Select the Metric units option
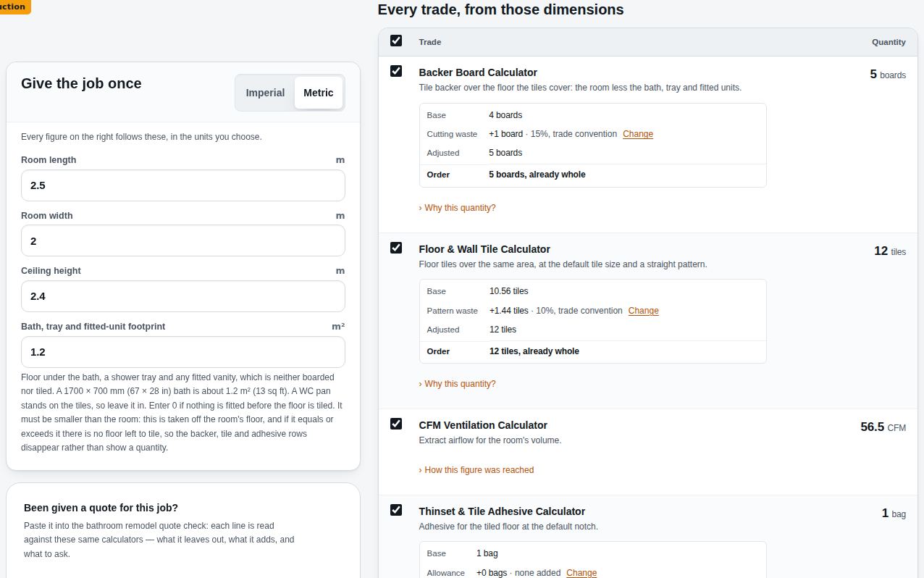This screenshot has height=578, width=924. click(x=319, y=93)
